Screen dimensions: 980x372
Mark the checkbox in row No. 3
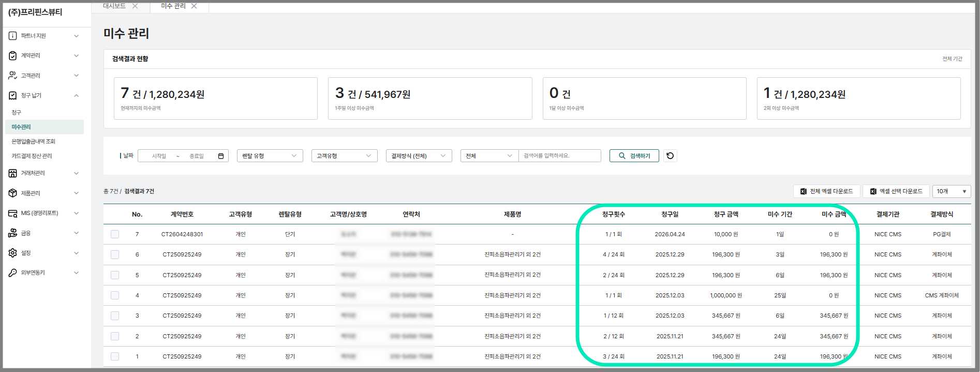pos(115,316)
